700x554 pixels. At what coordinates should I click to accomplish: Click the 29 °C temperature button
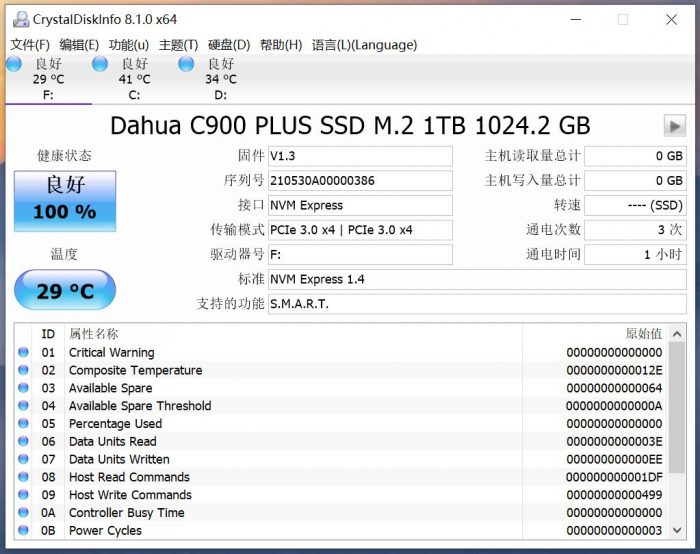coord(65,291)
